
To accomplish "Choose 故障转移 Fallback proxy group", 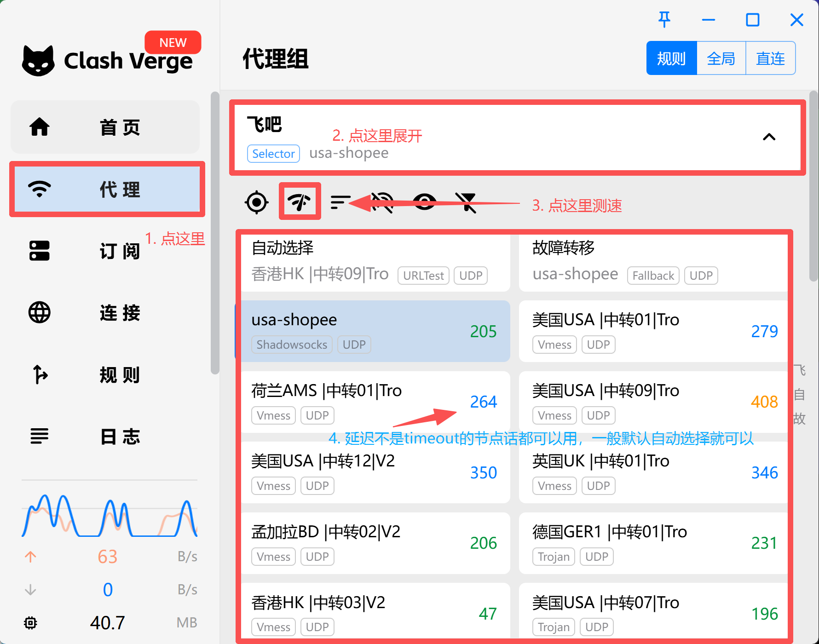I will click(x=653, y=261).
